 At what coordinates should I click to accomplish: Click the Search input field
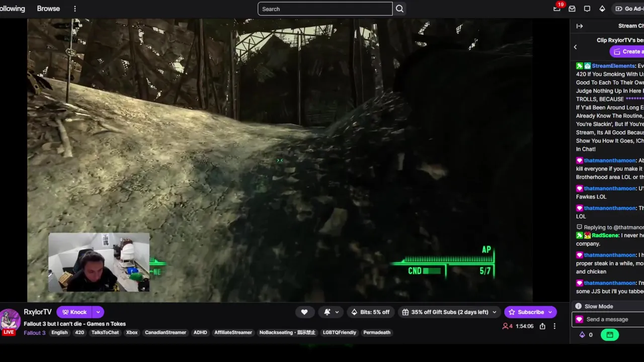coord(325,9)
